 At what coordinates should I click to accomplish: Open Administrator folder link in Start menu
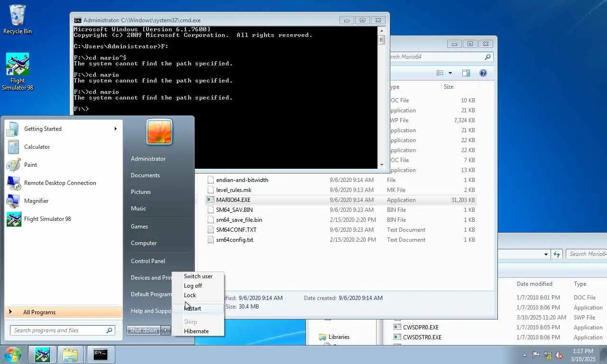(x=148, y=159)
